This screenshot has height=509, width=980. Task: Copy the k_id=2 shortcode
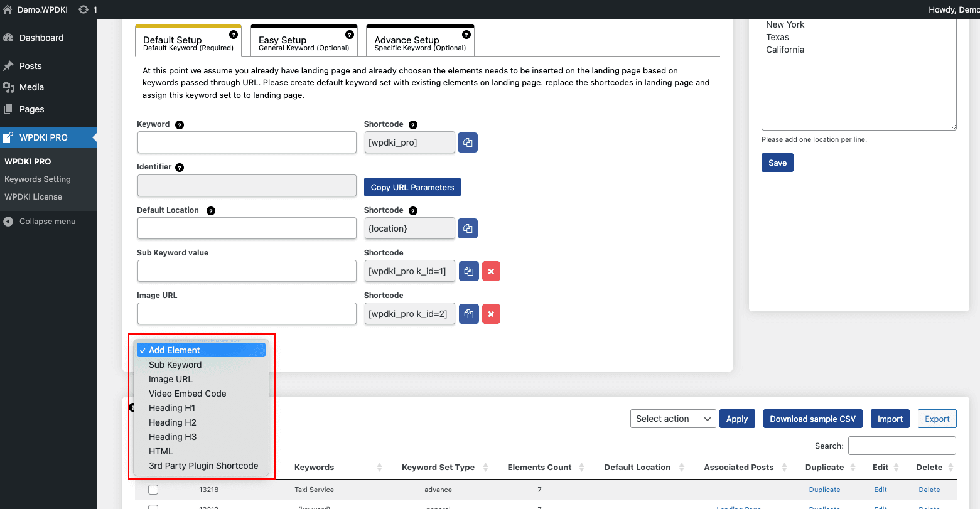pos(469,314)
